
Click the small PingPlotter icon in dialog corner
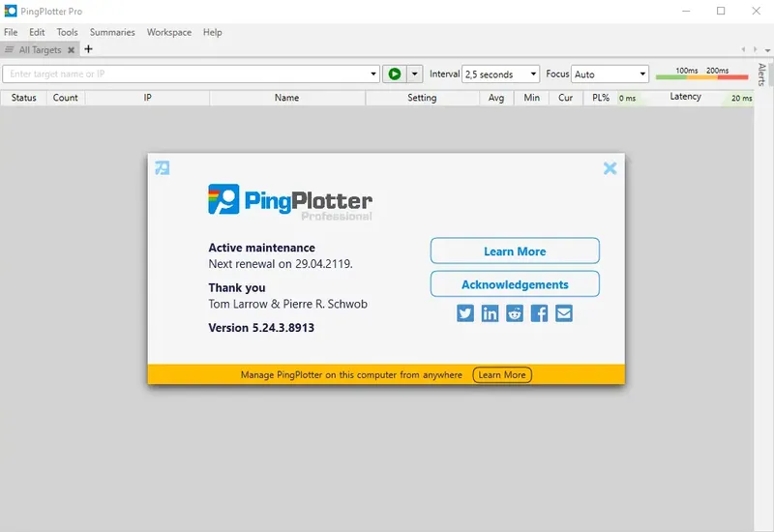[162, 167]
